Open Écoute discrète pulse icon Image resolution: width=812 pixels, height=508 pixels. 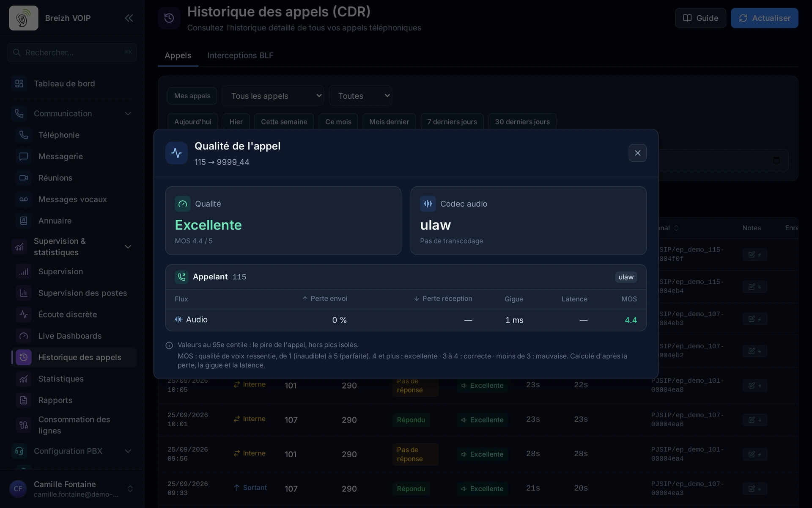pyautogui.click(x=24, y=315)
